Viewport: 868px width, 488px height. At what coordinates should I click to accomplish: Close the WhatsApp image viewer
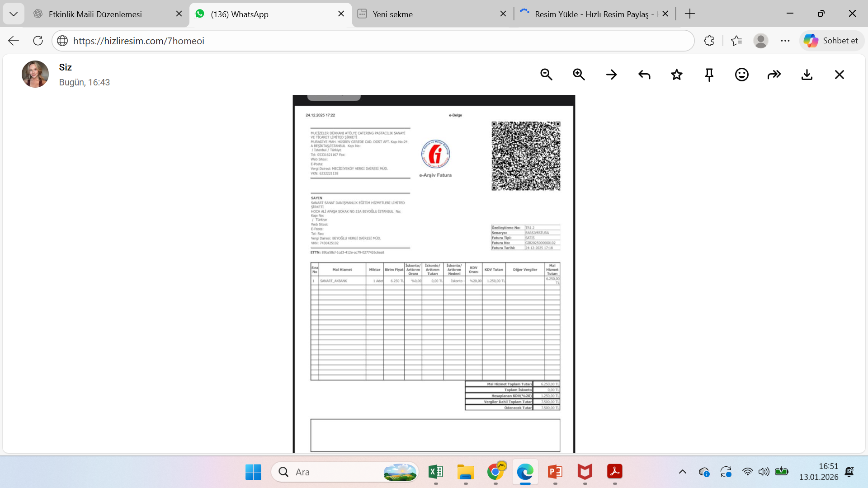(x=839, y=75)
